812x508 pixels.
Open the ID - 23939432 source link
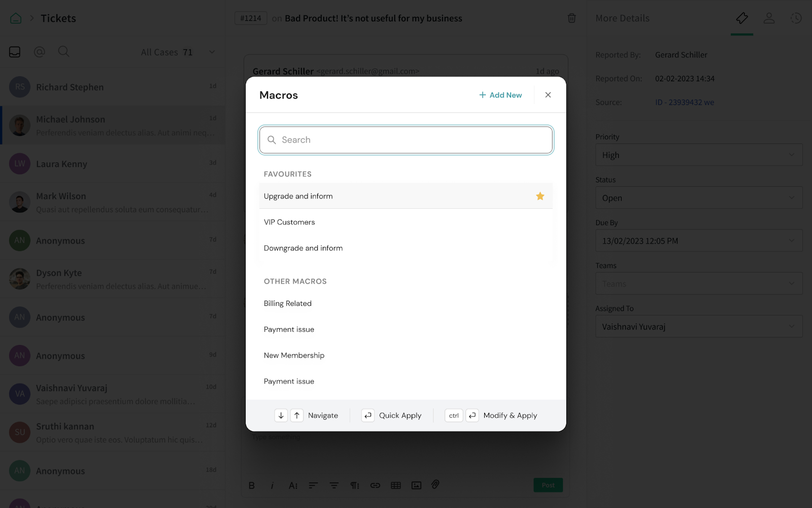coord(684,103)
